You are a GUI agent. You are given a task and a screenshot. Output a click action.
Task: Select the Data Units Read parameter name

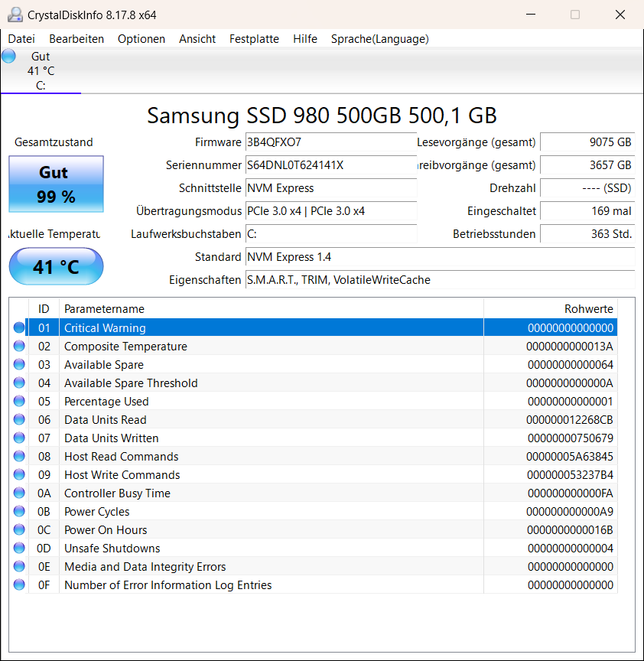point(106,419)
